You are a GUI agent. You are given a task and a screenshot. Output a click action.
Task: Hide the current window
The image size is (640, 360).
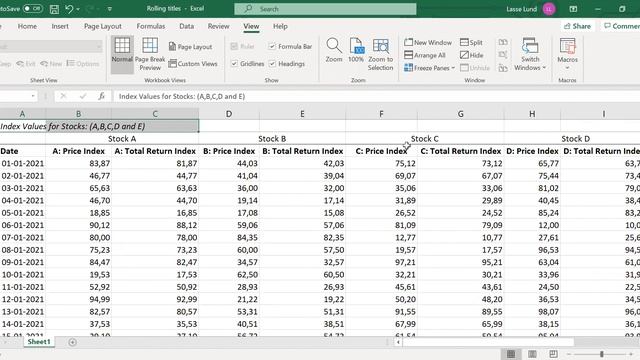[x=471, y=55]
